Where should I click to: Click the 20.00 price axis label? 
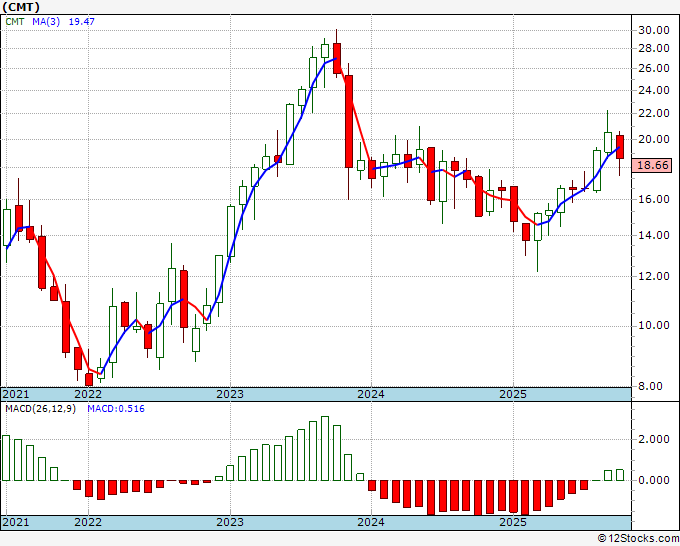[654, 139]
